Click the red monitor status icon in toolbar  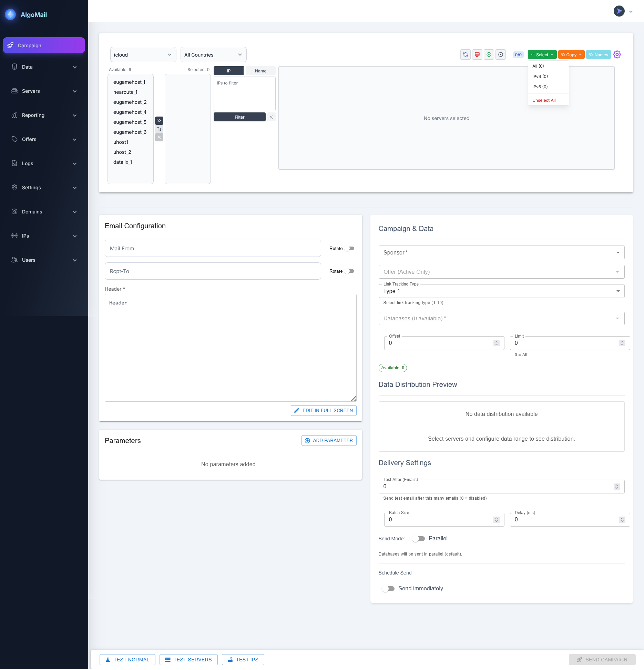click(x=477, y=54)
